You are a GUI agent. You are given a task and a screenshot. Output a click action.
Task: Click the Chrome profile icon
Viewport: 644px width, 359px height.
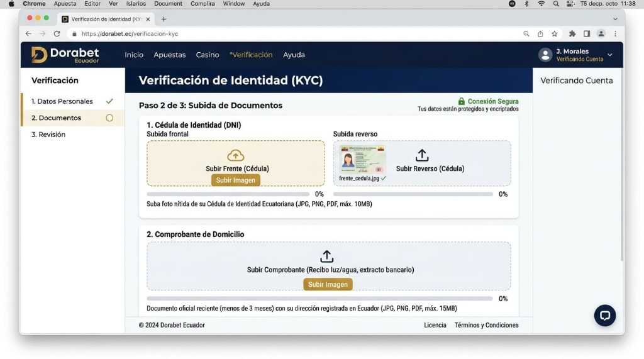(x=601, y=34)
